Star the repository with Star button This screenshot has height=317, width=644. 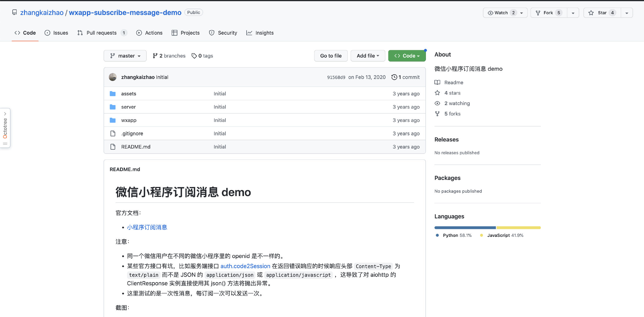[602, 13]
